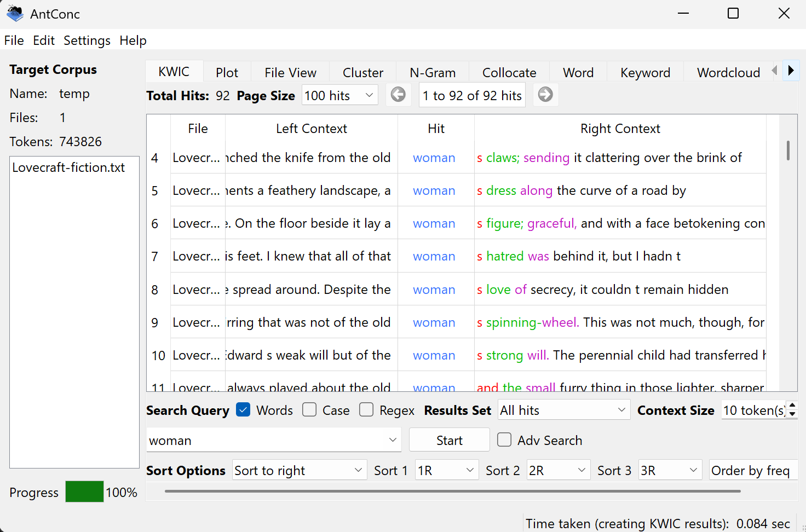806x532 pixels.
Task: Enable the Regex checkbox
Action: (x=366, y=410)
